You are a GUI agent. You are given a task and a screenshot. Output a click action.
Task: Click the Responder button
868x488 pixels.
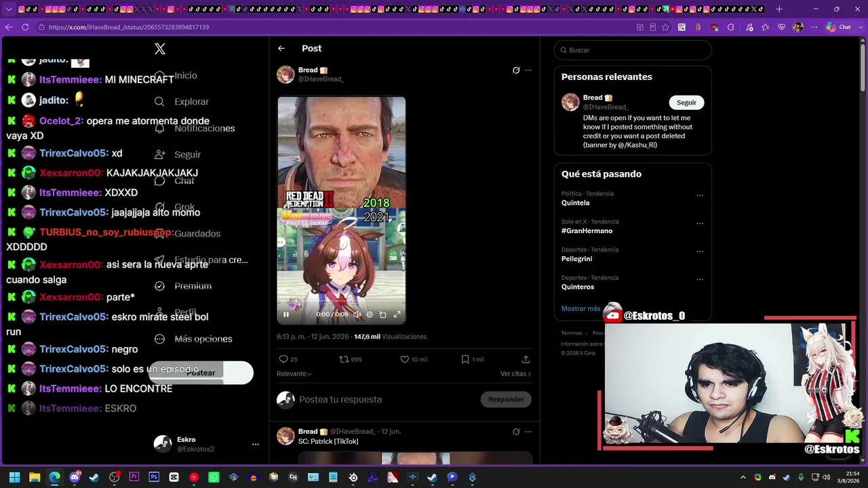click(506, 399)
